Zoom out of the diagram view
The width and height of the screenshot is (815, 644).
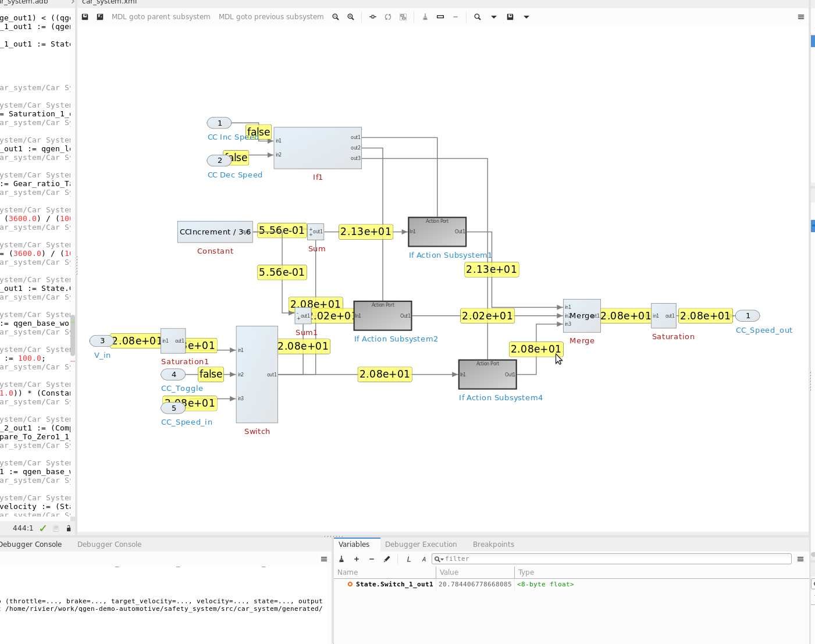pos(336,17)
